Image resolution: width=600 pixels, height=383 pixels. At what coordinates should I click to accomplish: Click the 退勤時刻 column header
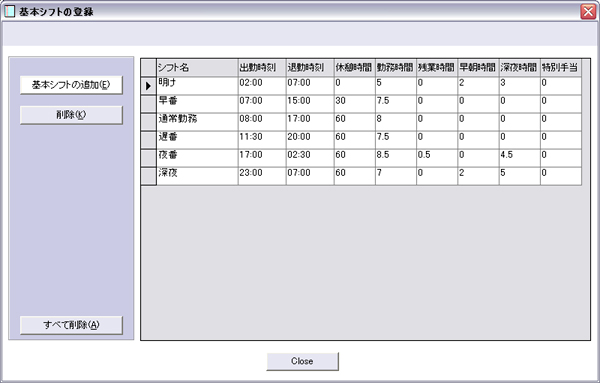pyautogui.click(x=310, y=68)
